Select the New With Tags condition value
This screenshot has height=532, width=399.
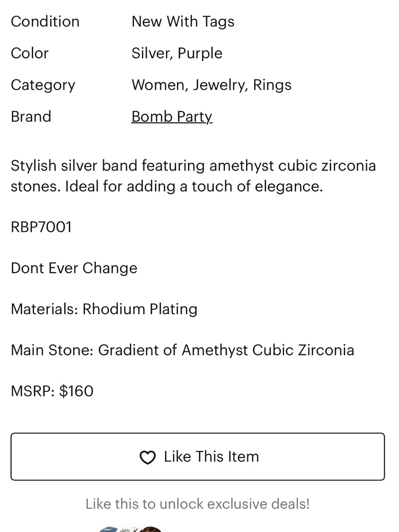point(183,22)
